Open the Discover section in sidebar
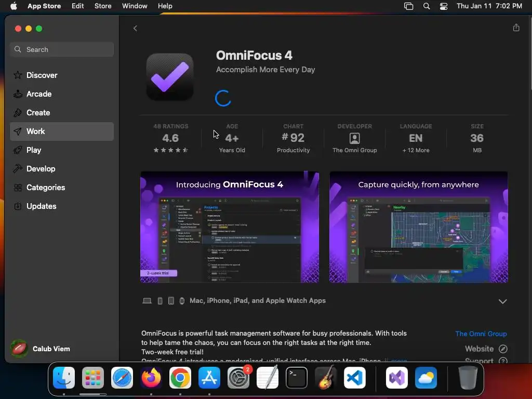Screen dimensions: 532x399 tap(62, 75)
